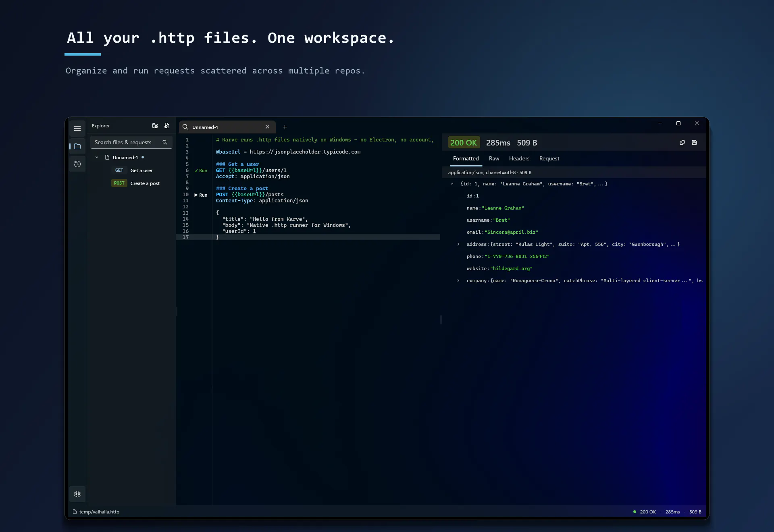774x532 pixels.
Task: Switch to the Formatted response tab
Action: click(x=466, y=159)
